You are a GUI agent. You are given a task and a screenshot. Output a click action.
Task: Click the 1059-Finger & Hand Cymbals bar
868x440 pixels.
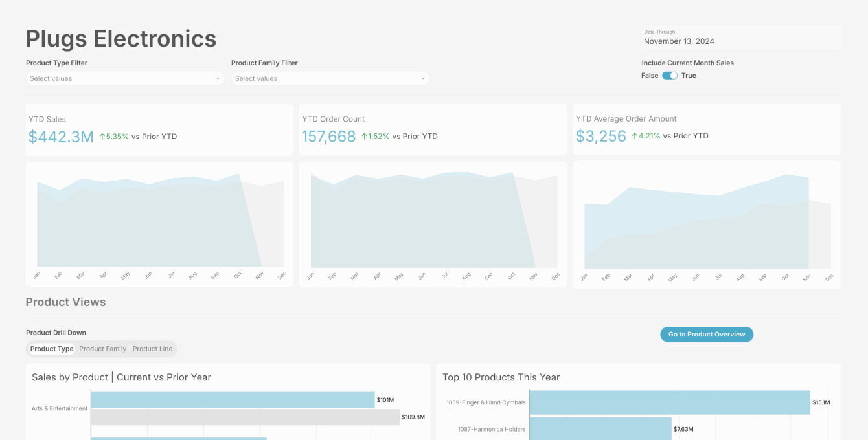(670, 402)
